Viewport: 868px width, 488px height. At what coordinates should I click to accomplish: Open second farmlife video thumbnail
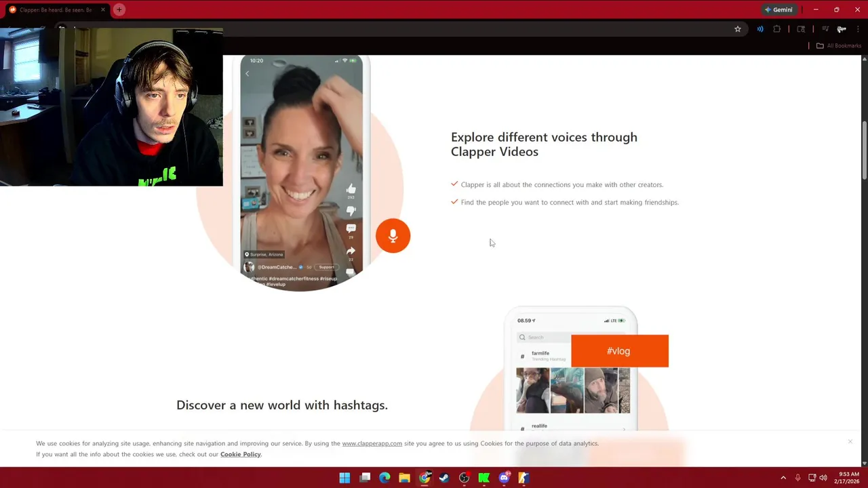tap(567, 390)
